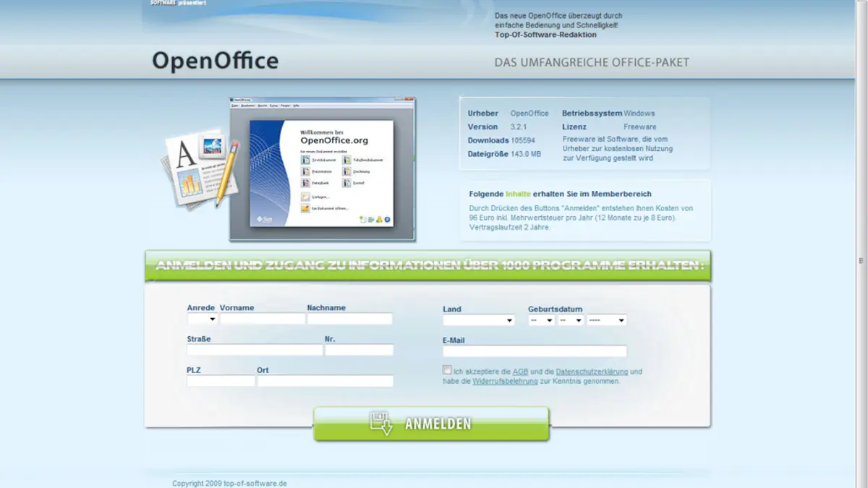Image resolution: width=868 pixels, height=488 pixels.
Task: Open the Anrede dropdown
Action: tap(202, 319)
